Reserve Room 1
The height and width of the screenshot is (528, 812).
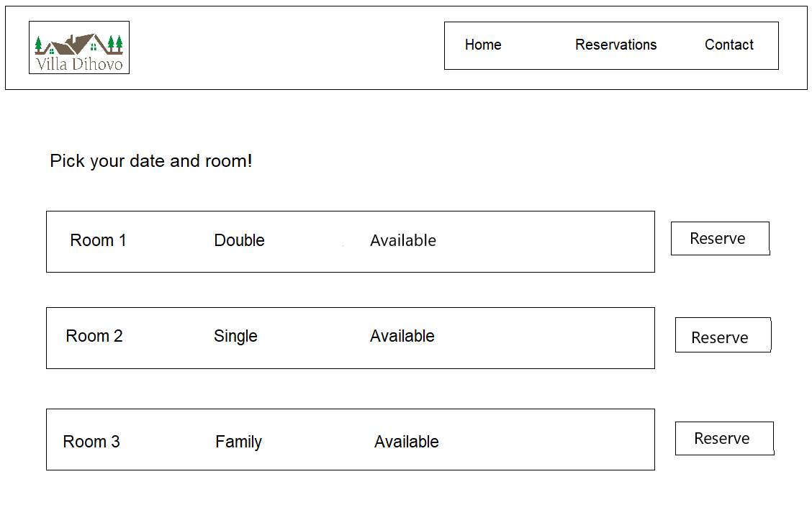pos(720,239)
